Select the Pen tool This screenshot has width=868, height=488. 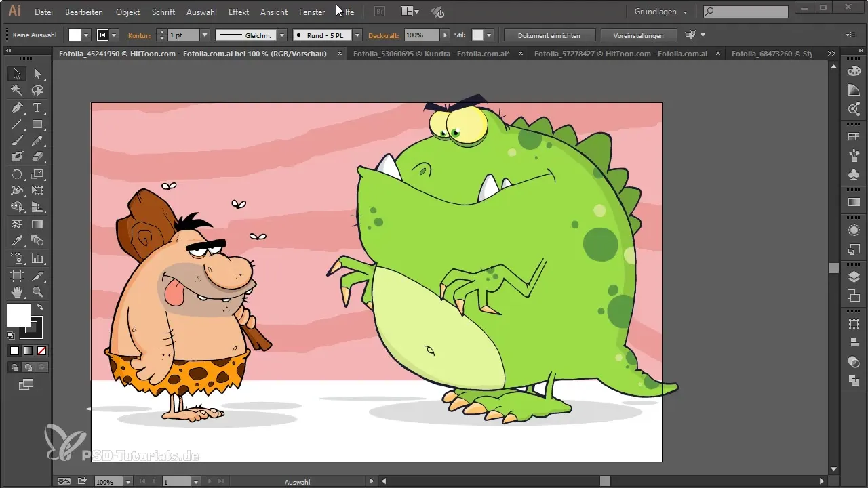coord(18,108)
